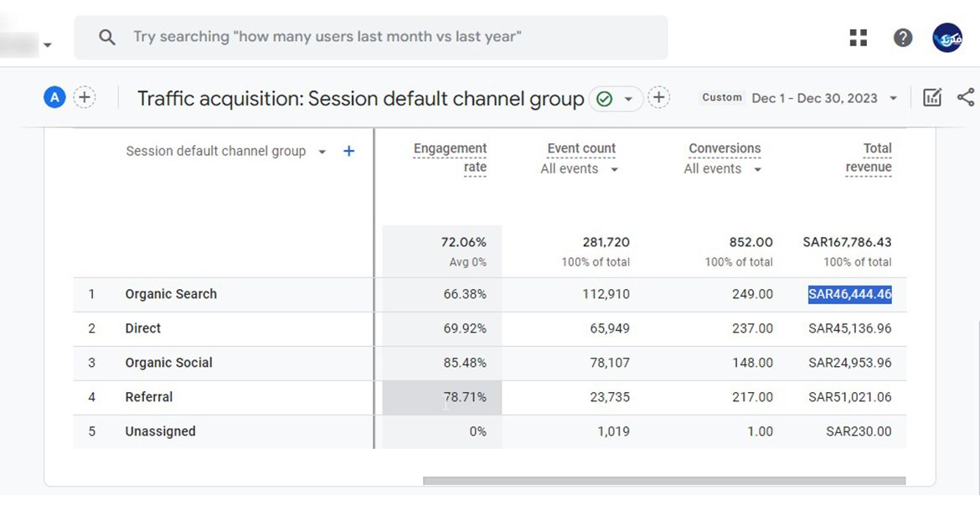Click the plus circle to add filter
Image resolution: width=980 pixels, height=506 pixels.
tap(659, 98)
